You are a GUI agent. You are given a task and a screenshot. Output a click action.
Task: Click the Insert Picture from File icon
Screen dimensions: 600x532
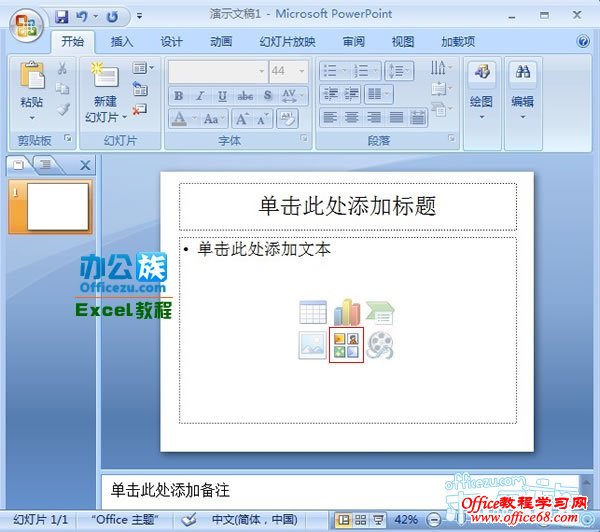313,346
